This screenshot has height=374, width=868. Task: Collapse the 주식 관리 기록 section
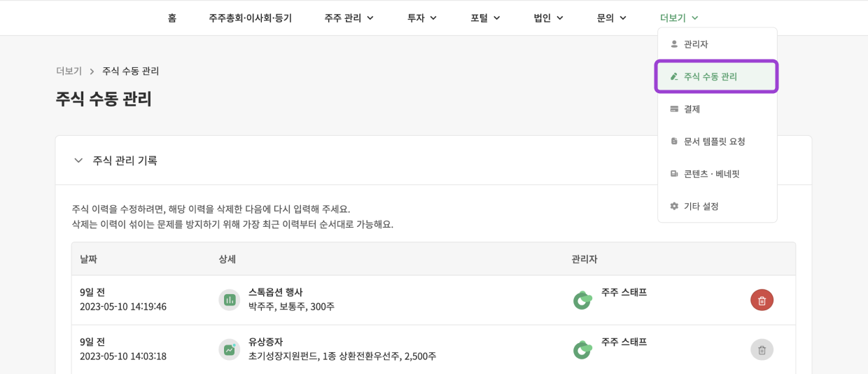click(x=78, y=160)
